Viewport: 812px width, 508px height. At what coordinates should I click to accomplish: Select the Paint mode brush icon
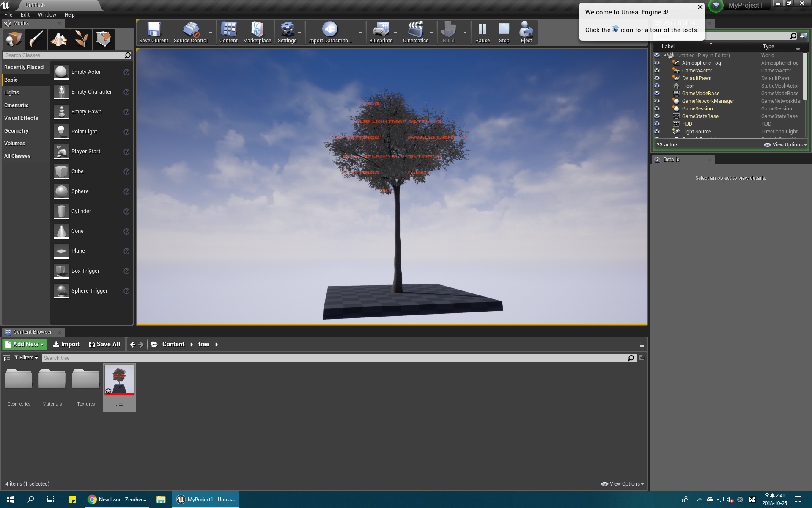(36, 39)
